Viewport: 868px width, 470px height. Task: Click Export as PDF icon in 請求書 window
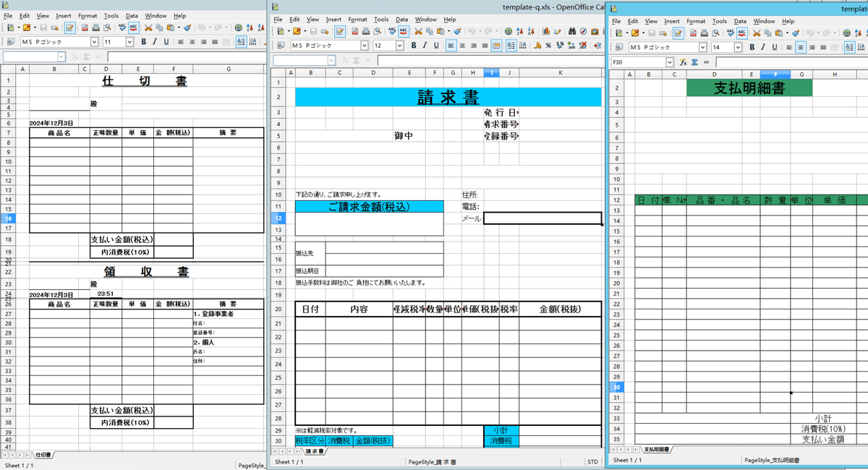pyautogui.click(x=354, y=32)
